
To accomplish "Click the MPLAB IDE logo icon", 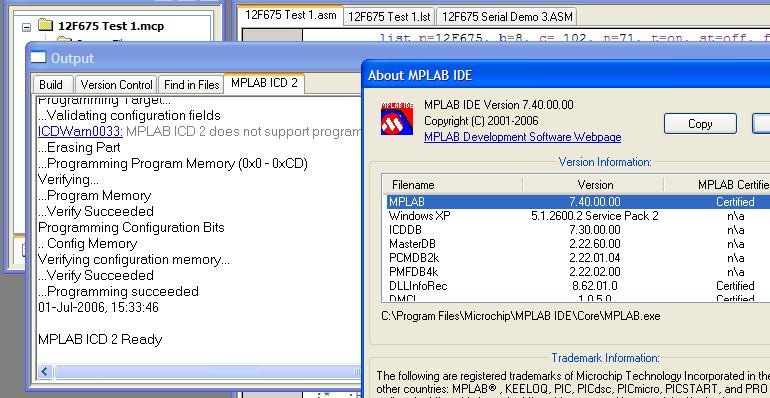I will tap(397, 118).
